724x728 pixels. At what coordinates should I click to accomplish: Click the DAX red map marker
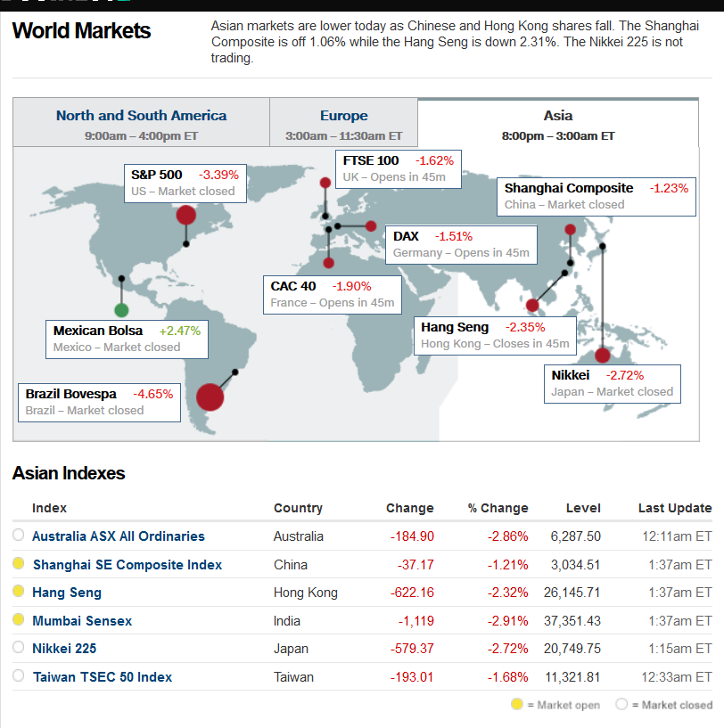(371, 226)
